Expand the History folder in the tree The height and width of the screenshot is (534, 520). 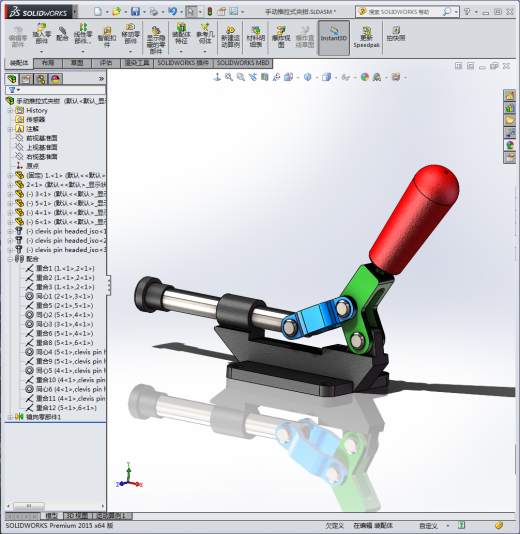point(10,110)
